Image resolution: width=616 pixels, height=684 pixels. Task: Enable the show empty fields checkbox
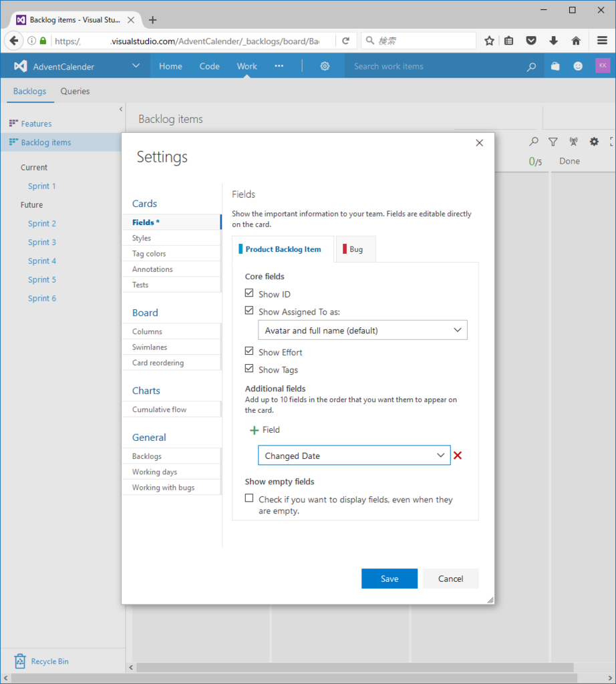click(249, 498)
